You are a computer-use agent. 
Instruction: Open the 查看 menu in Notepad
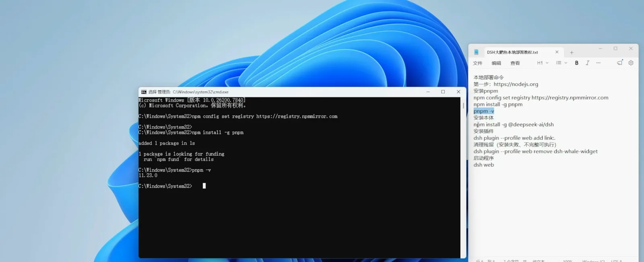[515, 63]
